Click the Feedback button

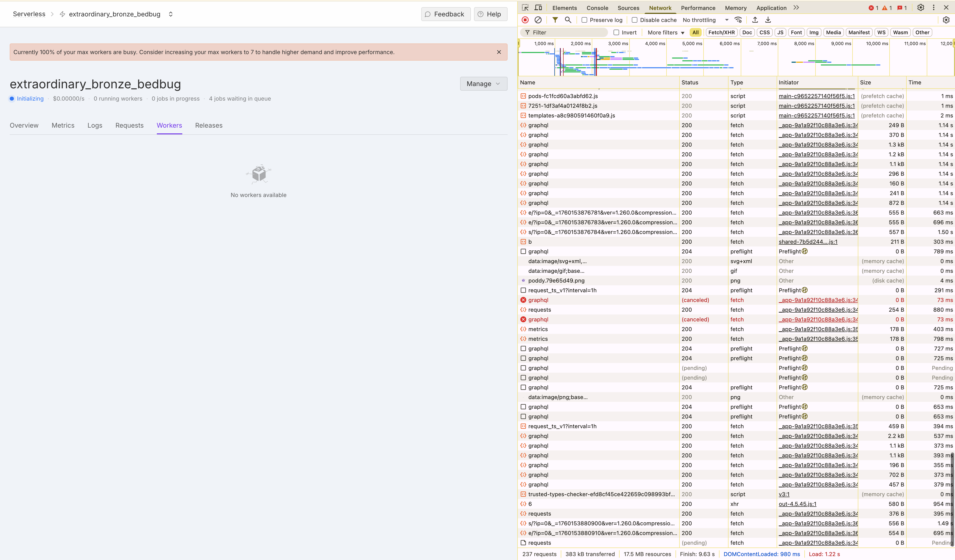click(x=445, y=14)
